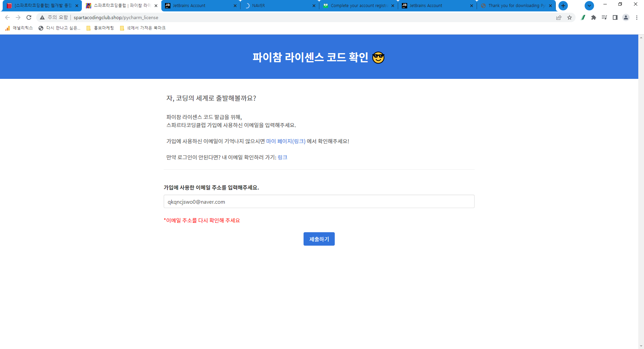
Task: Open Chrome three-dot menu
Action: (637, 17)
